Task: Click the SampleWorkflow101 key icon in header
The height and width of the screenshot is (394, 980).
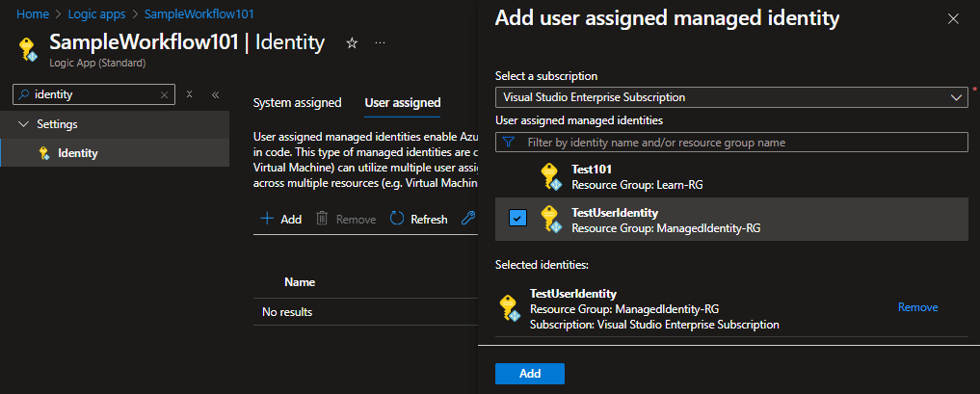Action: [x=29, y=50]
